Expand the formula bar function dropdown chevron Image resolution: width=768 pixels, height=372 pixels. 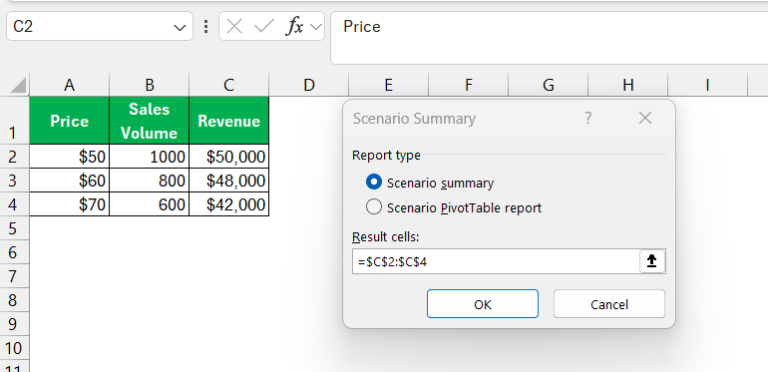point(316,26)
